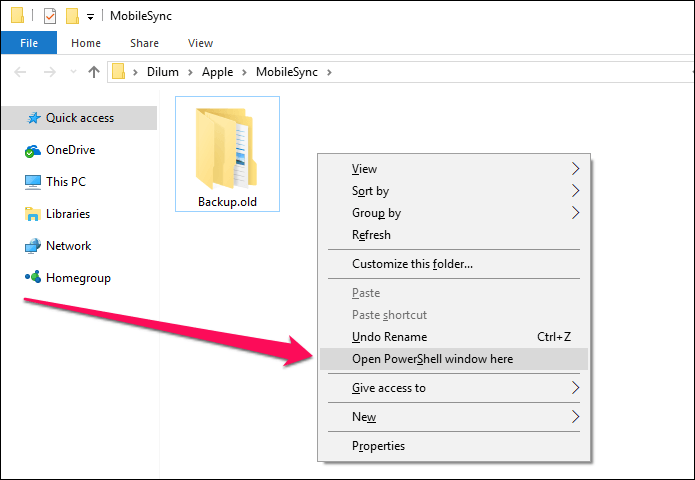695x480 pixels.
Task: Click Apple in the address breadcrumb
Action: 217,72
